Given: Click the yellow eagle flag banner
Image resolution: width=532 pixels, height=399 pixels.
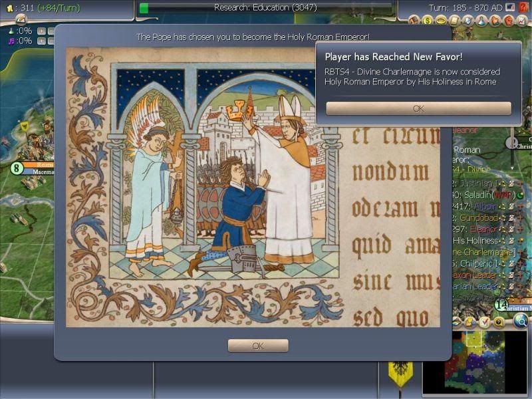Looking at the screenshot, I should [x=401, y=373].
